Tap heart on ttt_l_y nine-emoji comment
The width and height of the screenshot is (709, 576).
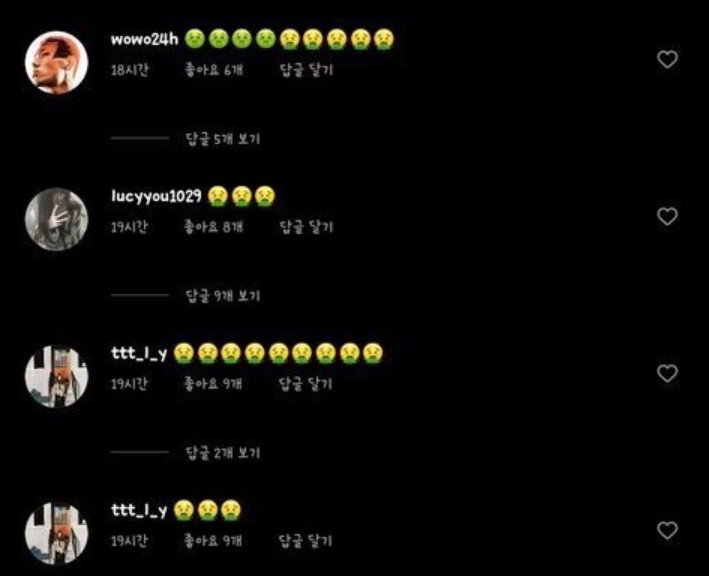[x=667, y=373]
